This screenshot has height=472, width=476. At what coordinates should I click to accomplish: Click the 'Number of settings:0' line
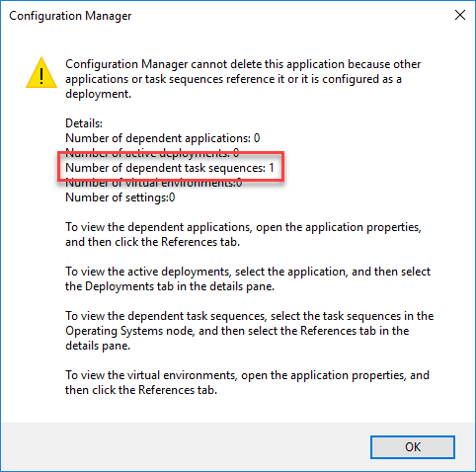[120, 197]
